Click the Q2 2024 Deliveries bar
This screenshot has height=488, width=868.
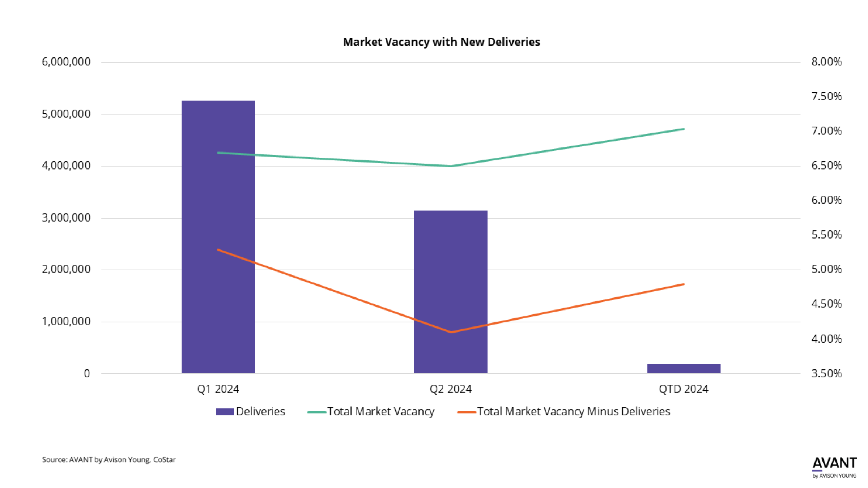(x=451, y=292)
